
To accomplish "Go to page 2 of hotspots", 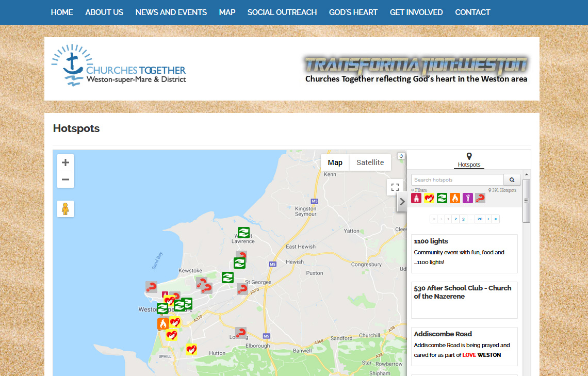I will [455, 219].
